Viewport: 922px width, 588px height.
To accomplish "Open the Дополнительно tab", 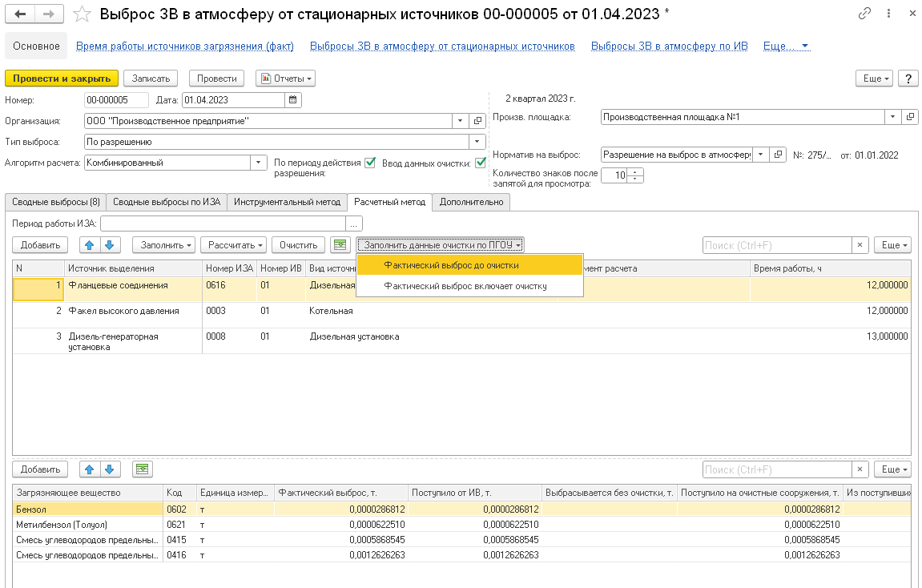I will tap(471, 202).
